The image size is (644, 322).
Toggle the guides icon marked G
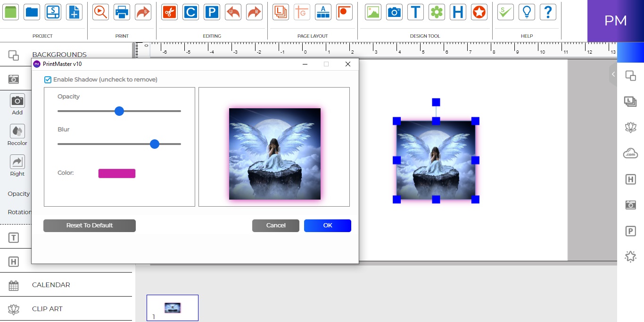pyautogui.click(x=302, y=12)
